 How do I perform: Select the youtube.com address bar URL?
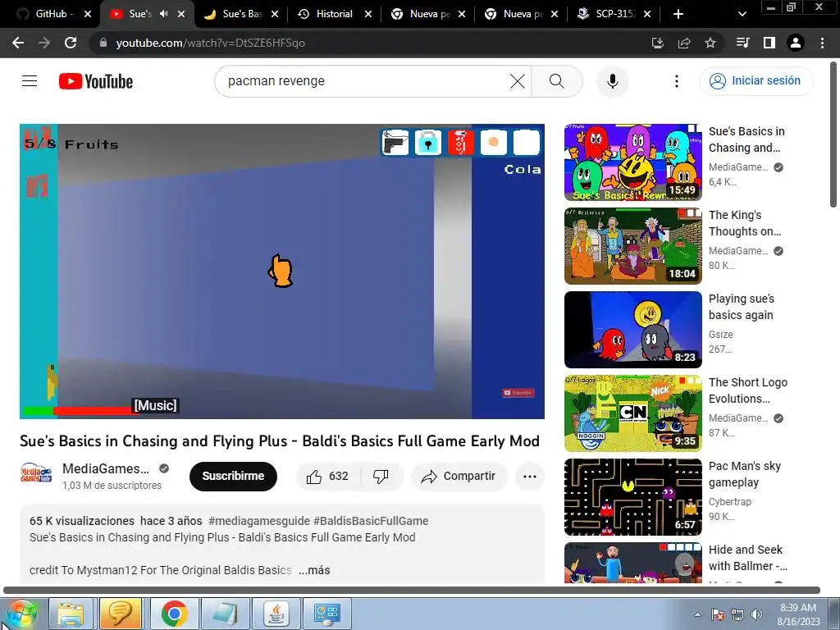click(211, 43)
